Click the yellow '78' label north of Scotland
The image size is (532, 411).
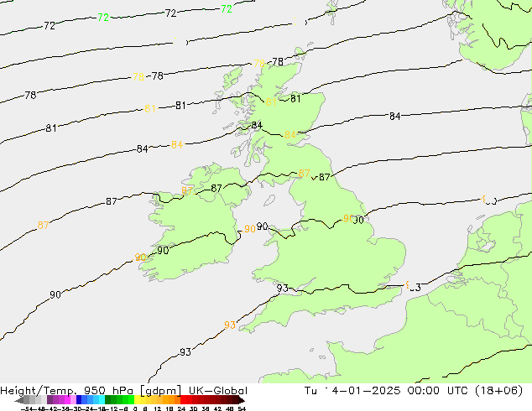tap(259, 63)
